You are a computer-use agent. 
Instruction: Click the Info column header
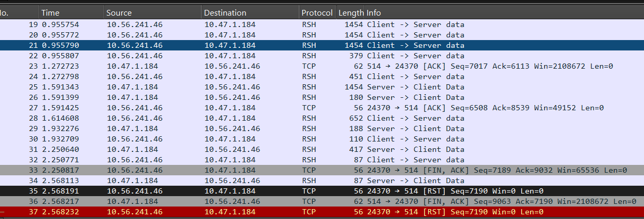pyautogui.click(x=505, y=12)
